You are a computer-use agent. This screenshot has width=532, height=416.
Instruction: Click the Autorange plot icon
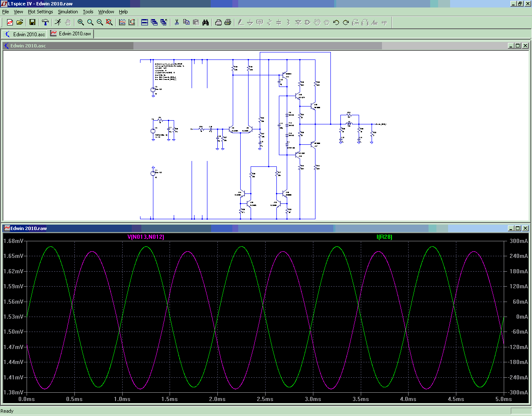click(132, 22)
